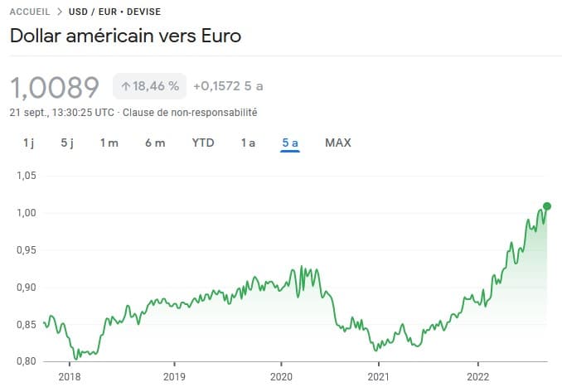Screen dimensions: 562x392
Task: Click the breadcrumb chevron after ACCUEIL
Action: [x=60, y=12]
